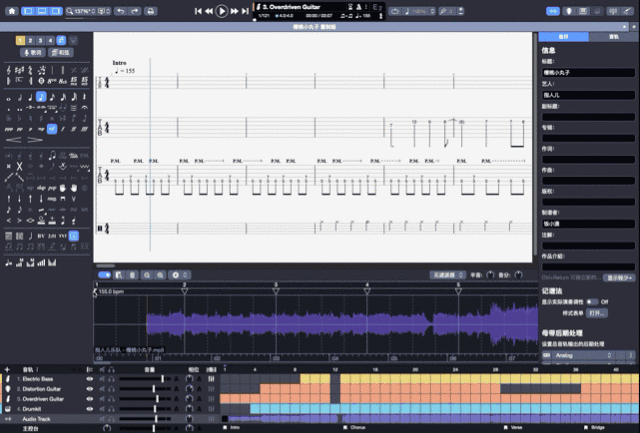This screenshot has height=433, width=640.
Task: Click the undo arrow in top toolbar
Action: (120, 10)
